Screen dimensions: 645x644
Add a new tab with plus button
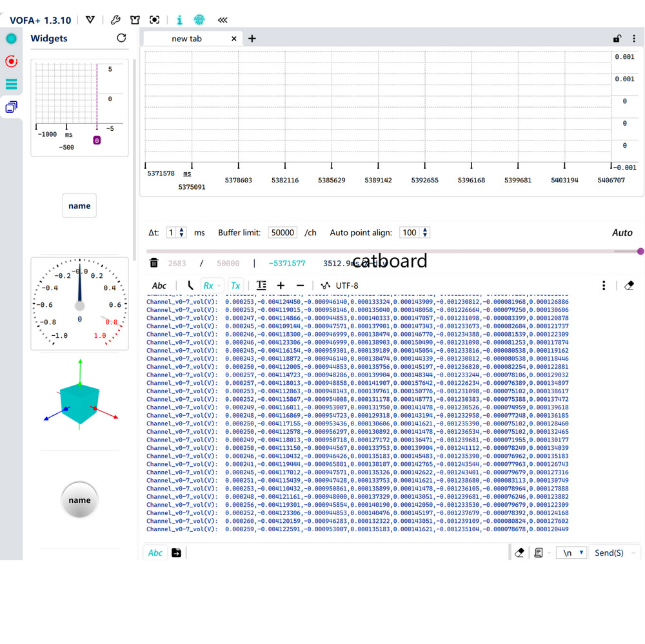(252, 39)
